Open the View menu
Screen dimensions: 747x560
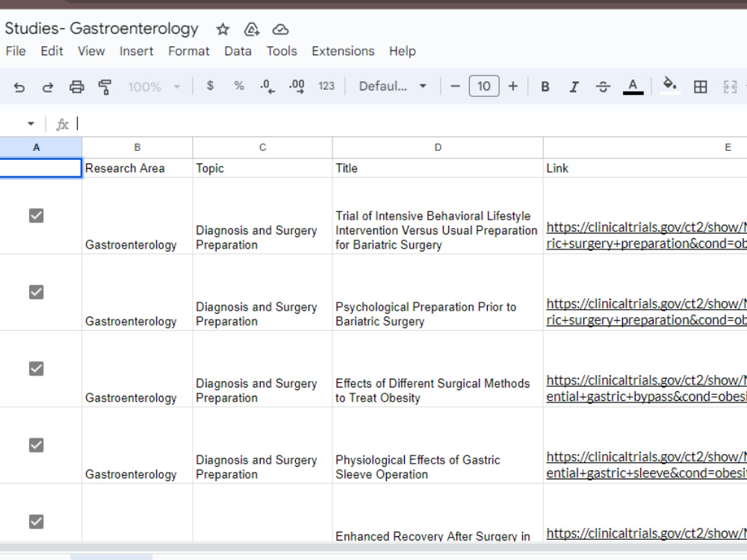tap(91, 51)
